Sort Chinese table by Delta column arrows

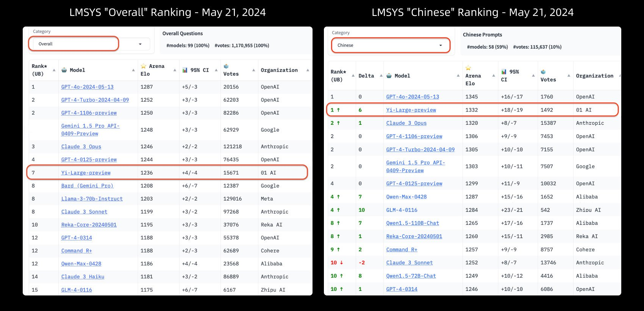tap(381, 76)
